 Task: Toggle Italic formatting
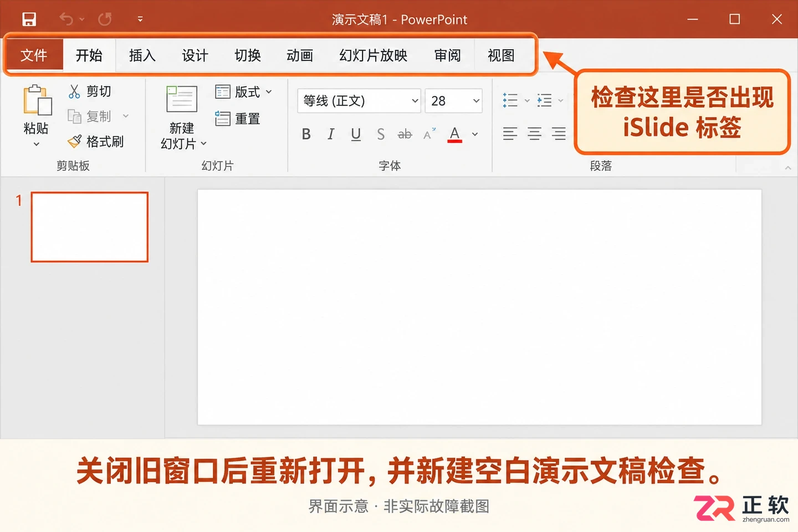pyautogui.click(x=331, y=134)
